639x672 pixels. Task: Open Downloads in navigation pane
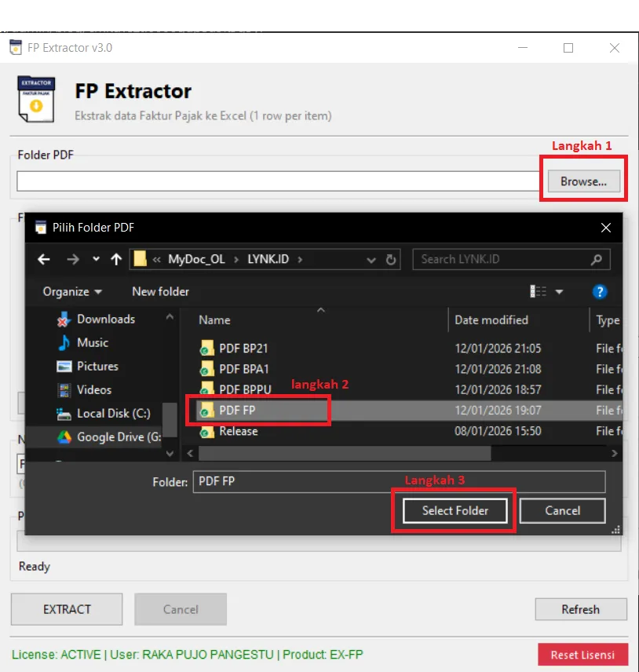tap(105, 319)
